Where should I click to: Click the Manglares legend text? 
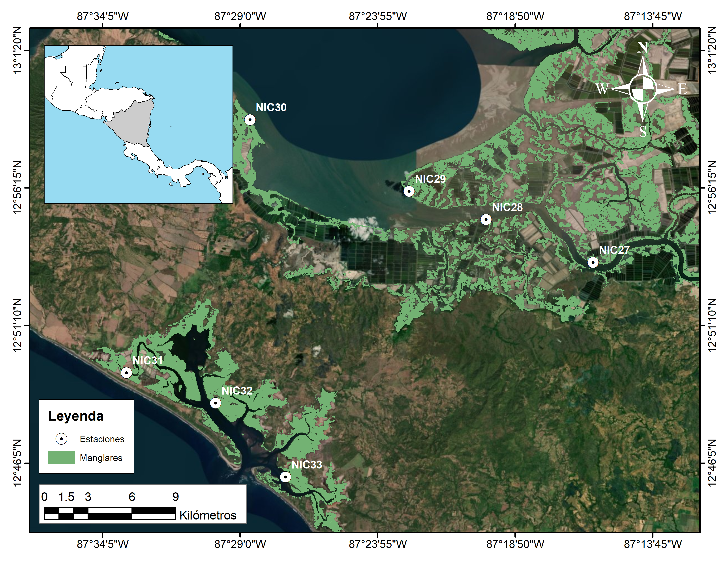101,458
